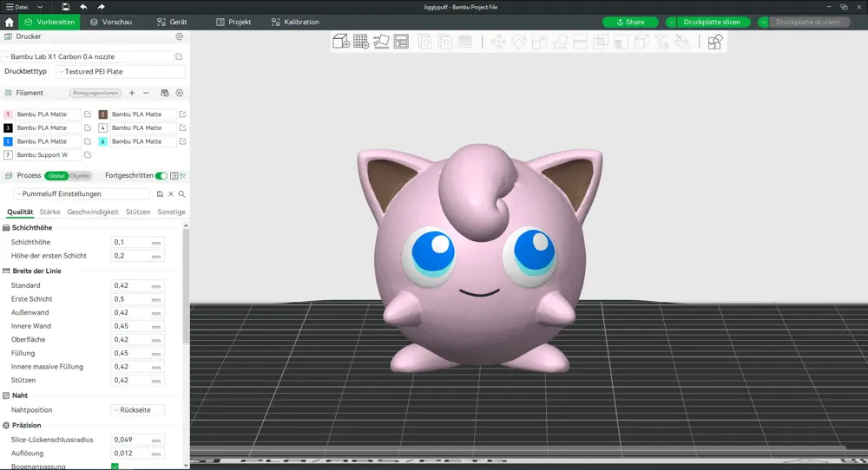Select the Color painting bucket tool
The width and height of the screenshot is (868, 470).
[x=682, y=42]
